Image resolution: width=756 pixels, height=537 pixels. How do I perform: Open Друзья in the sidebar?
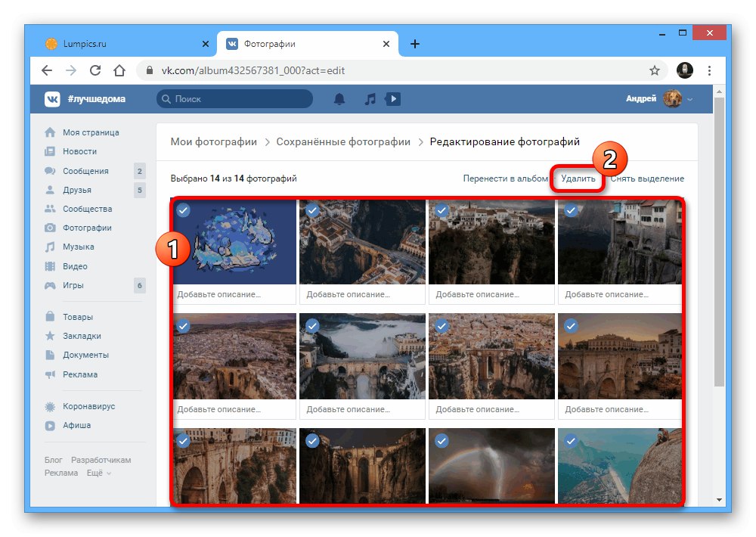[77, 190]
